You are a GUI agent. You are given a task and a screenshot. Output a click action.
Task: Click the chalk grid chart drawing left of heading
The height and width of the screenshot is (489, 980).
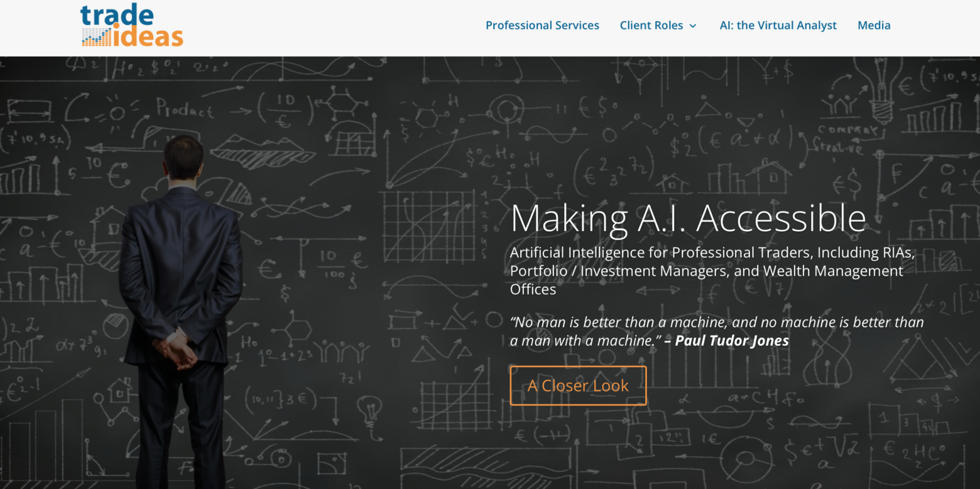(x=429, y=226)
